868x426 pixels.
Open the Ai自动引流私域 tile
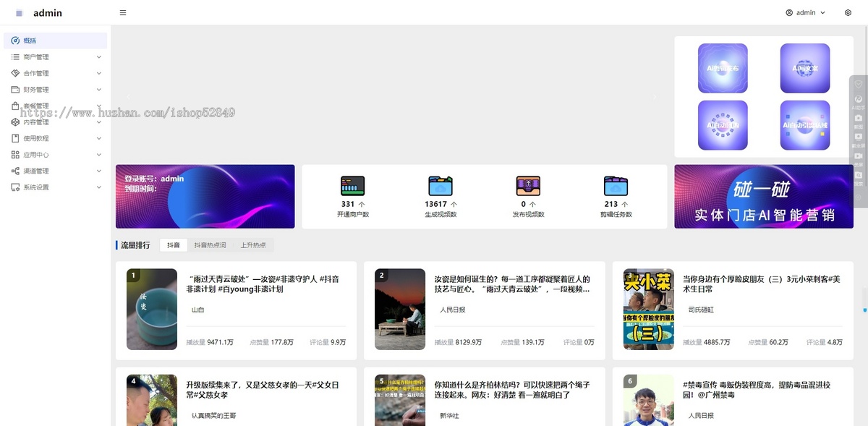pos(805,125)
